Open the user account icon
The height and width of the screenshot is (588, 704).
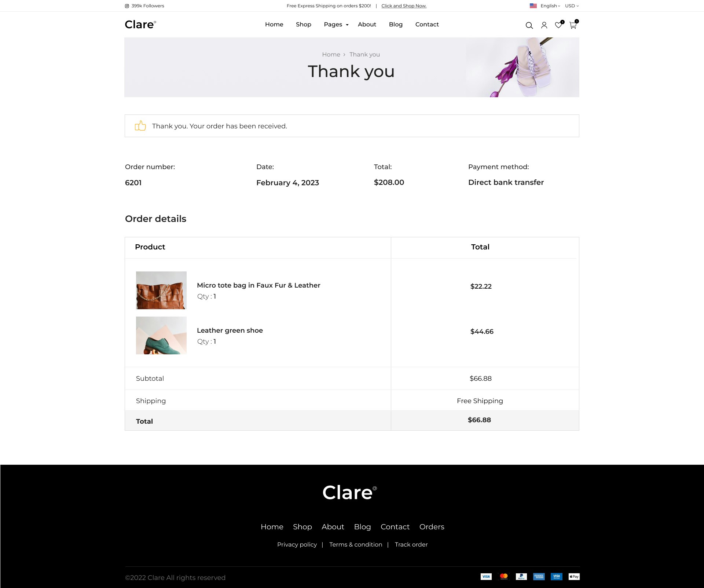pyautogui.click(x=544, y=25)
